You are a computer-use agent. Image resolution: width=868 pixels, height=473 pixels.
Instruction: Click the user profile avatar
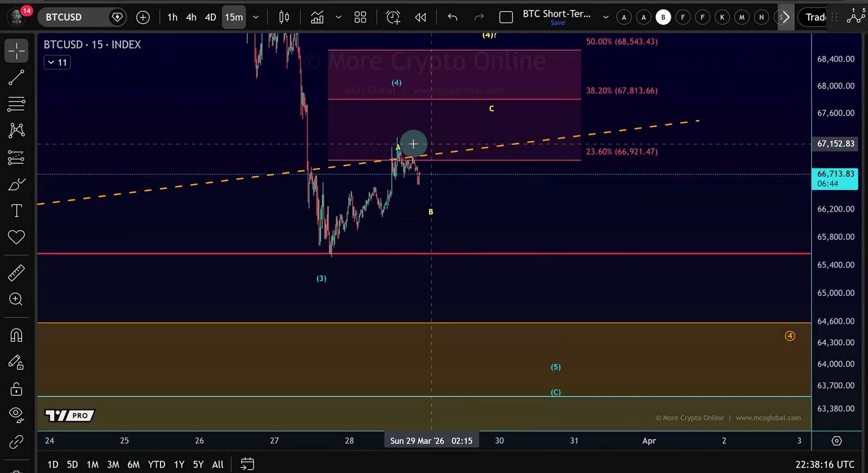pyautogui.click(x=17, y=17)
